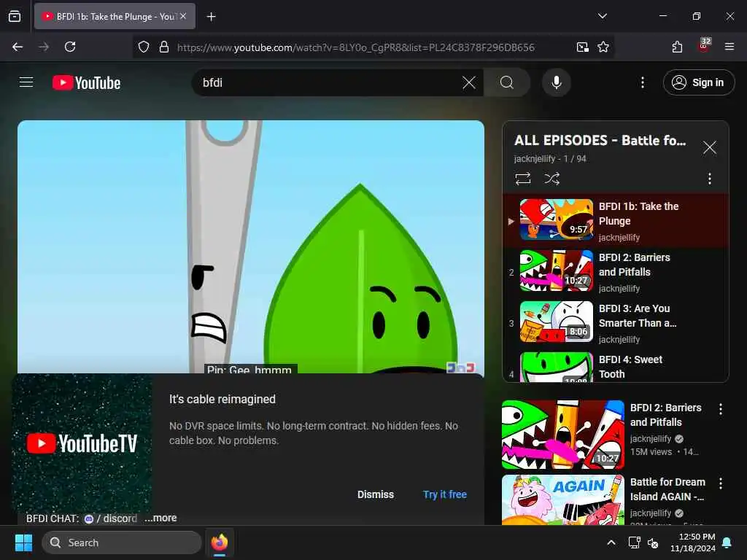Select the BFDI 1b: Take the Plunge tab
Viewport: 747px width, 560px height.
[x=115, y=16]
